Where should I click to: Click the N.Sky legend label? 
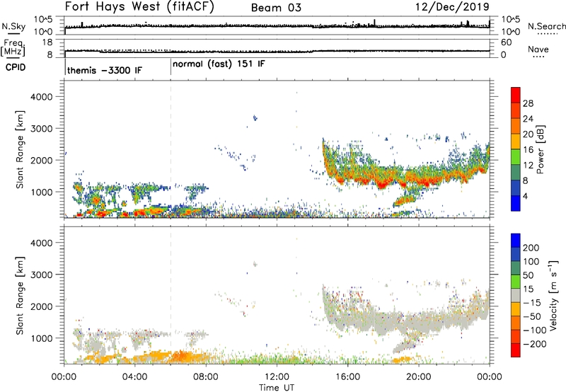[13, 26]
